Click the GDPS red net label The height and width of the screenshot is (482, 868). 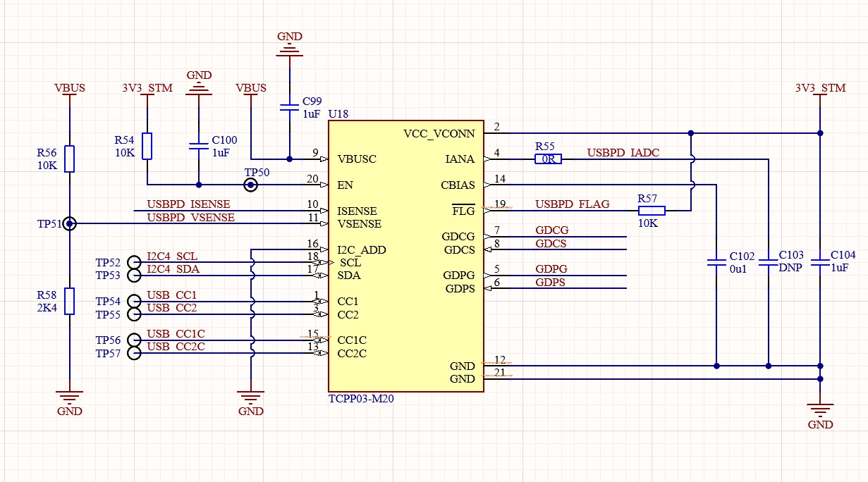pyautogui.click(x=550, y=283)
